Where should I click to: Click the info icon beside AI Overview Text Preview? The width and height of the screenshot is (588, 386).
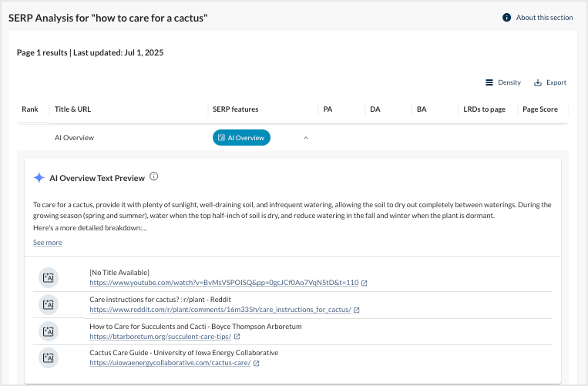coord(154,177)
